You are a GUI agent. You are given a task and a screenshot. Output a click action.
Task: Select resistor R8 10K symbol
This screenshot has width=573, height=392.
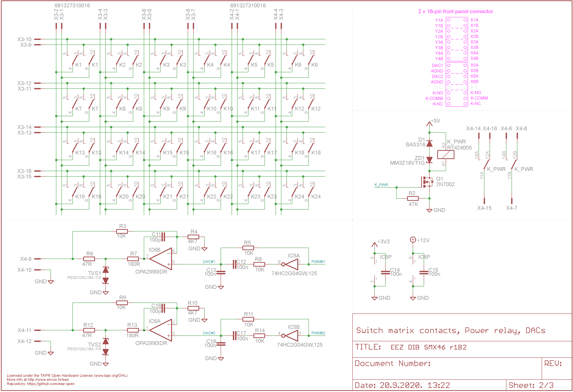point(259,264)
